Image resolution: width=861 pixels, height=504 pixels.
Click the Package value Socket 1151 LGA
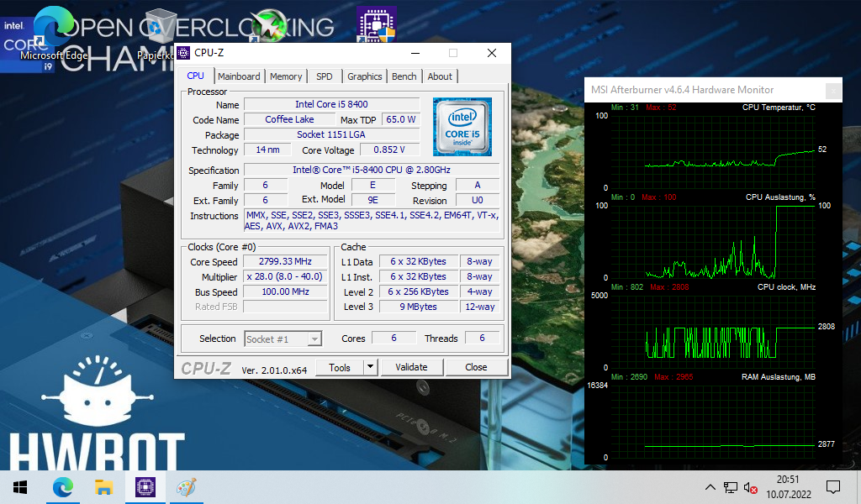pos(331,135)
